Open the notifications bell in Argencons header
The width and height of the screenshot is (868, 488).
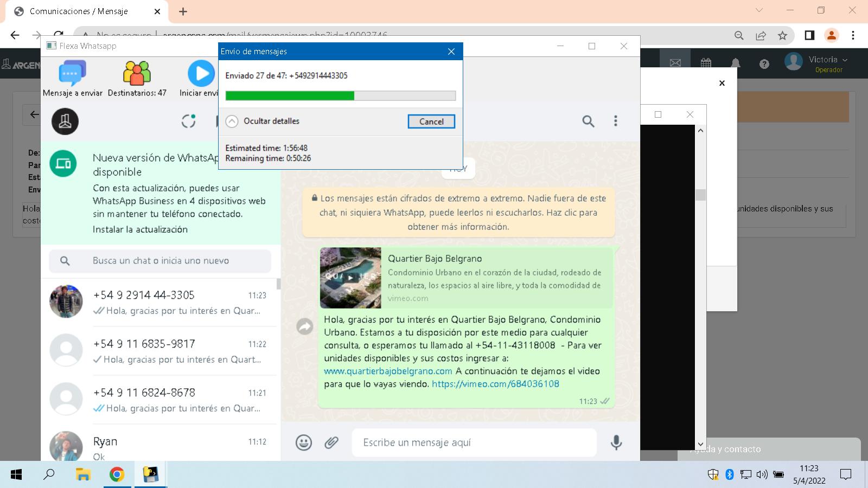[736, 63]
